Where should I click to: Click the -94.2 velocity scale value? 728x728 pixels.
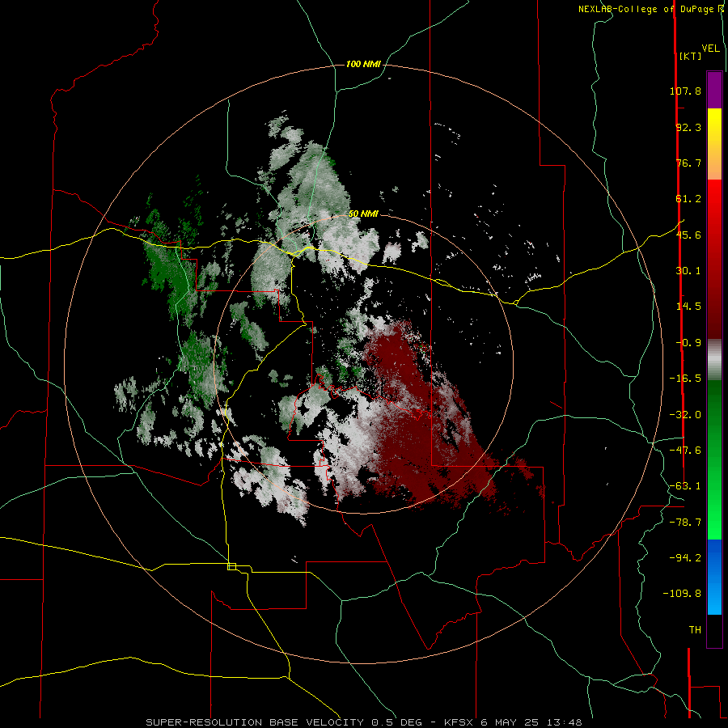tap(685, 557)
